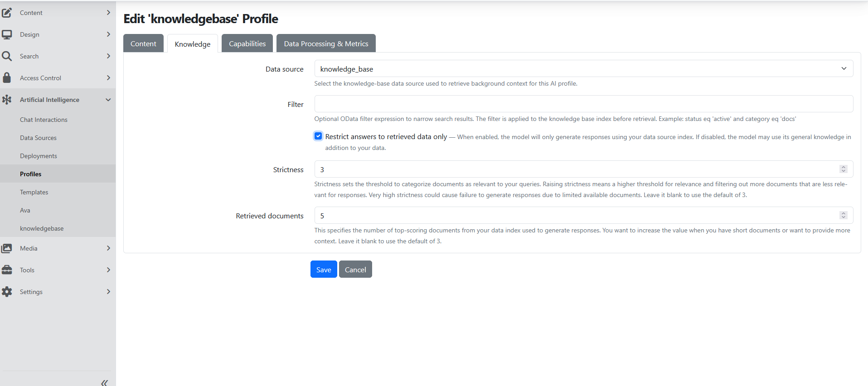
Task: Toggle Restrict answers to retrieved data checkbox
Action: pos(318,136)
